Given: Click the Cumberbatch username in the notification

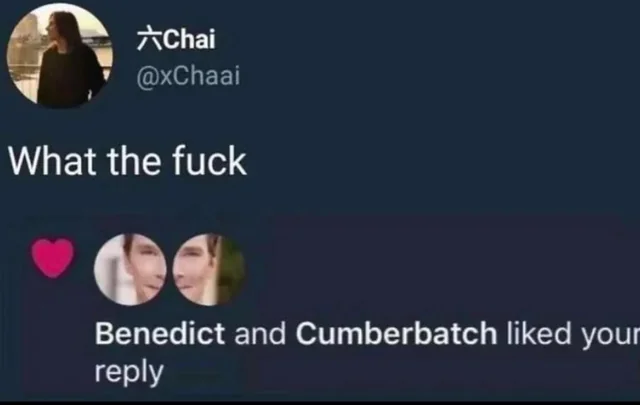Looking at the screenshot, I should click(x=396, y=334).
